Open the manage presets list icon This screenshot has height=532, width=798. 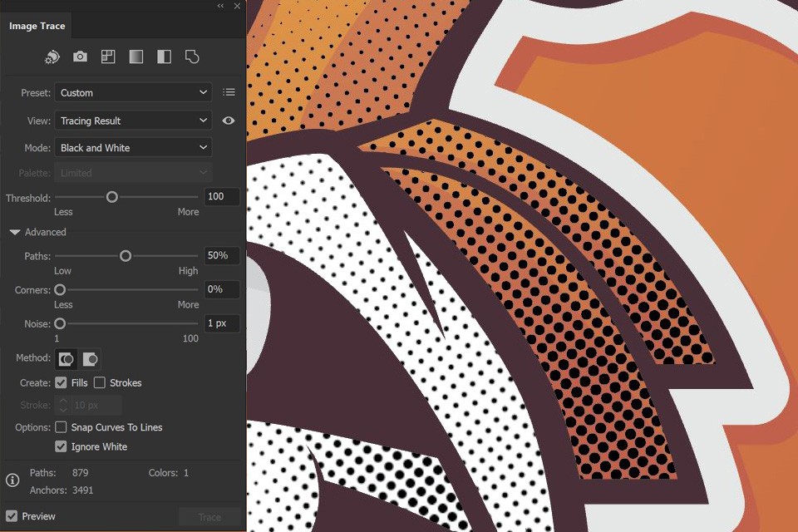pyautogui.click(x=229, y=92)
